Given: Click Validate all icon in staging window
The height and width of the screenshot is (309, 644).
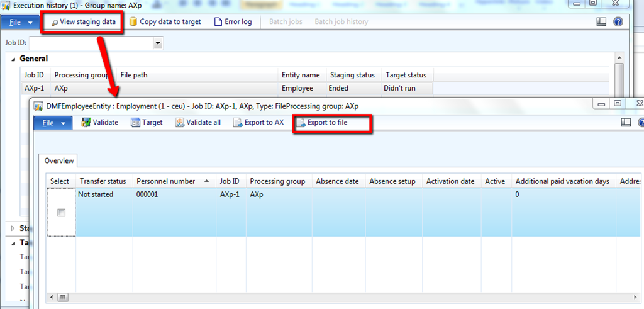Looking at the screenshot, I should tap(180, 123).
